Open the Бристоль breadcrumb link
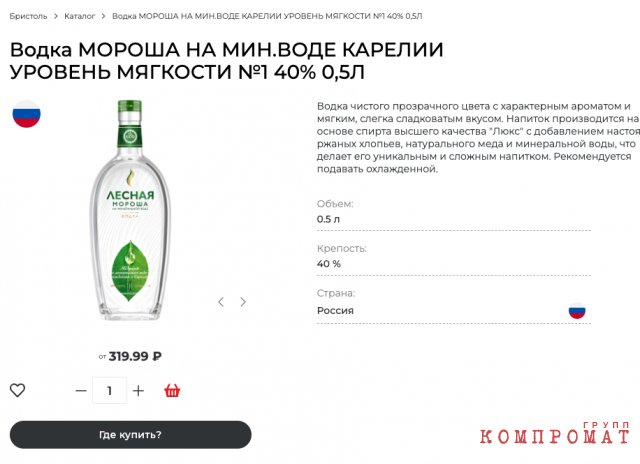 click(29, 16)
